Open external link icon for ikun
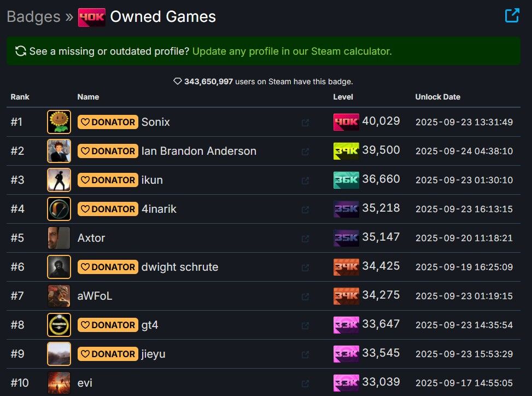This screenshot has height=396, width=532. click(305, 180)
